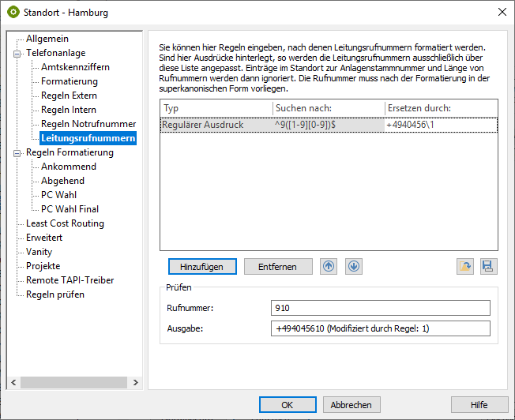Click into the Rufnummer input field
This screenshot has height=420, width=515.
379,307
